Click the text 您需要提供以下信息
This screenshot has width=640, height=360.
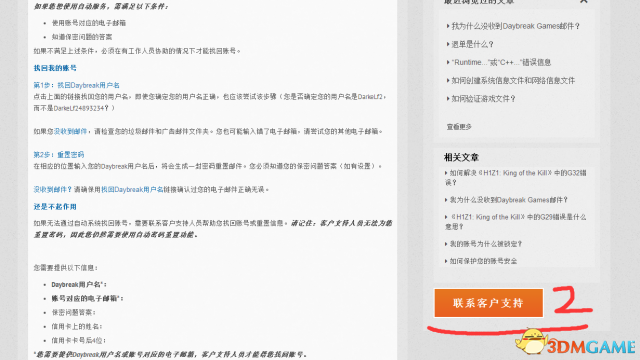tap(65, 268)
